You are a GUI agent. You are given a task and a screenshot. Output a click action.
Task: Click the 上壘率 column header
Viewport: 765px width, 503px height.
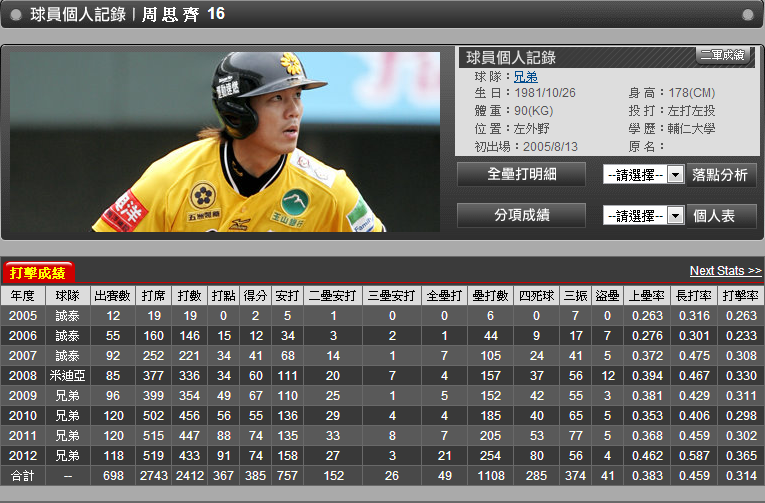pyautogui.click(x=647, y=296)
